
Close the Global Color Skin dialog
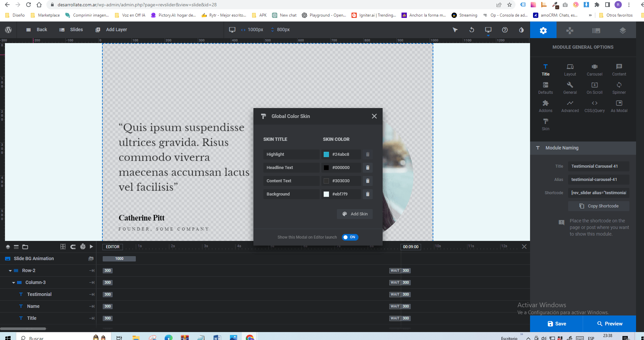coord(374,116)
